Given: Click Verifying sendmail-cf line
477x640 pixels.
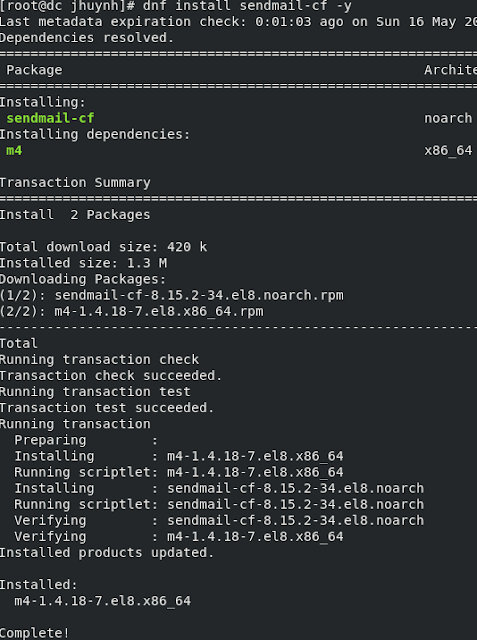Looking at the screenshot, I should pyautogui.click(x=219, y=520).
